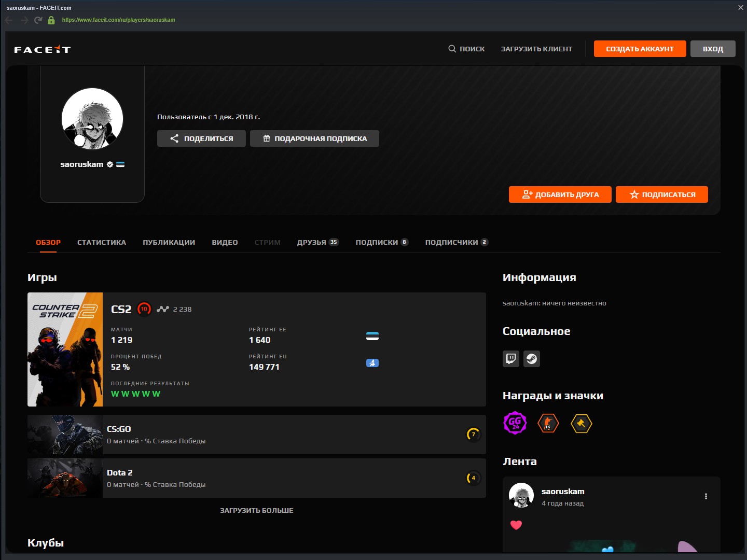Open search via the magnifier icon
Image resolution: width=747 pixels, height=560 pixels.
click(452, 49)
